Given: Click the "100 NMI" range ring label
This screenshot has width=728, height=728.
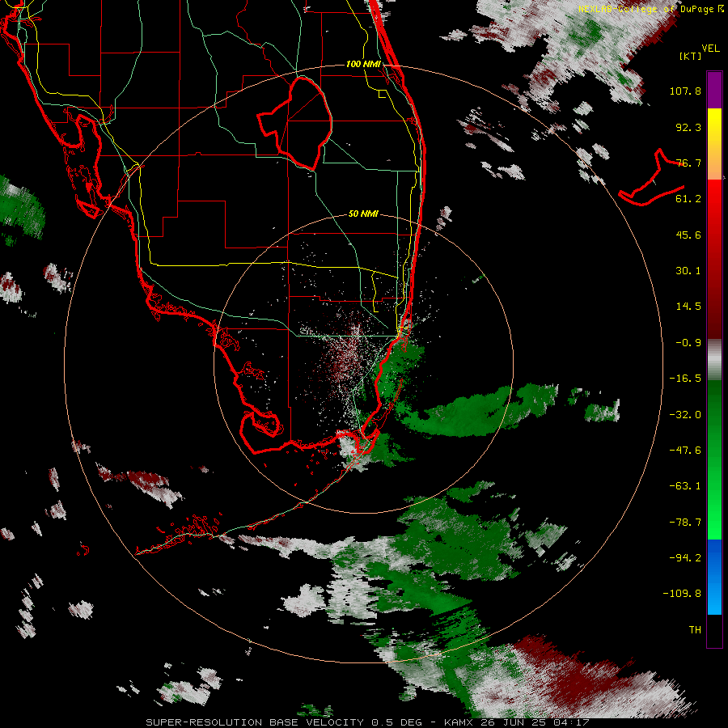Looking at the screenshot, I should 363,64.
